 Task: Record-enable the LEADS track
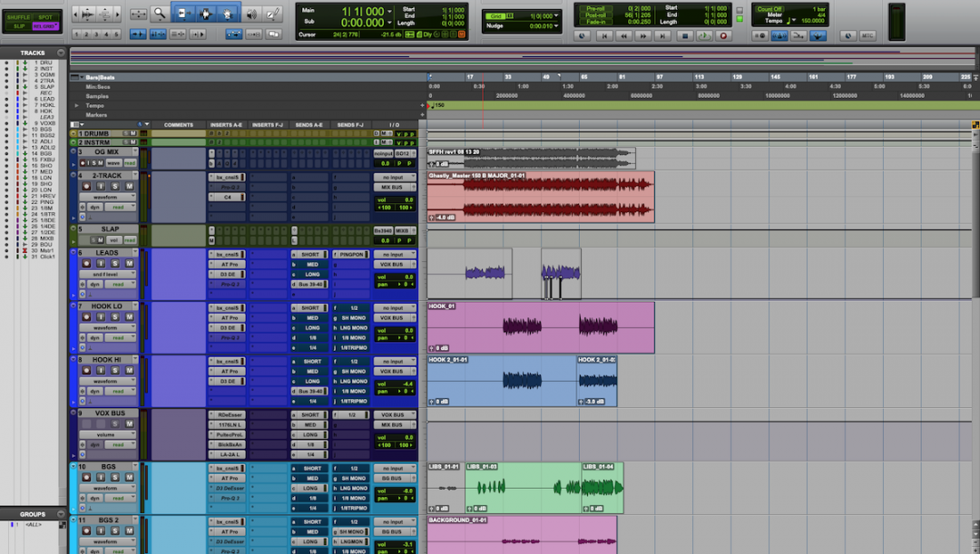(86, 264)
